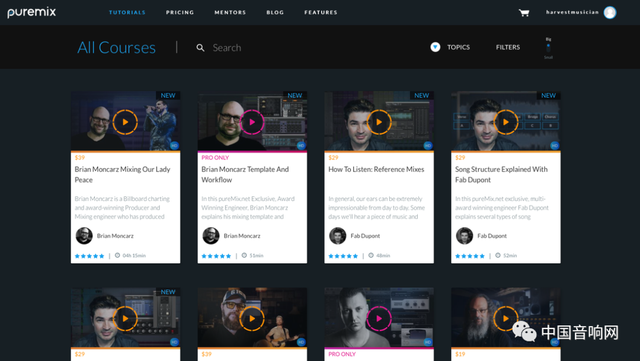This screenshot has height=361, width=640.
Task: Click Fab Dupont name on Song Structure card
Action: (492, 236)
